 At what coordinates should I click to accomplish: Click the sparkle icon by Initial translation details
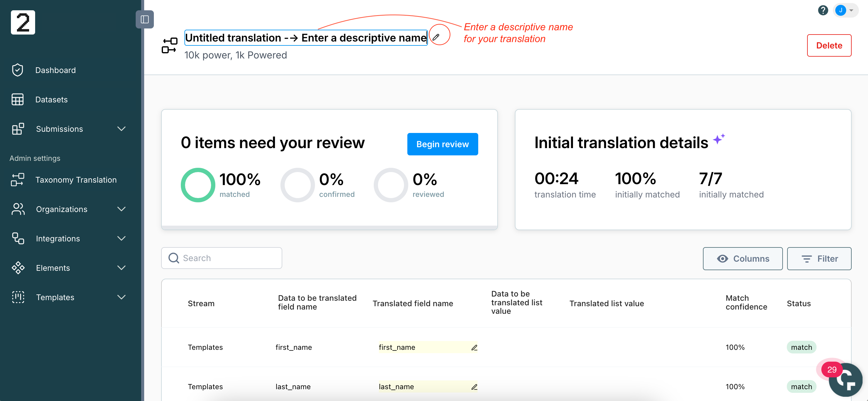719,139
